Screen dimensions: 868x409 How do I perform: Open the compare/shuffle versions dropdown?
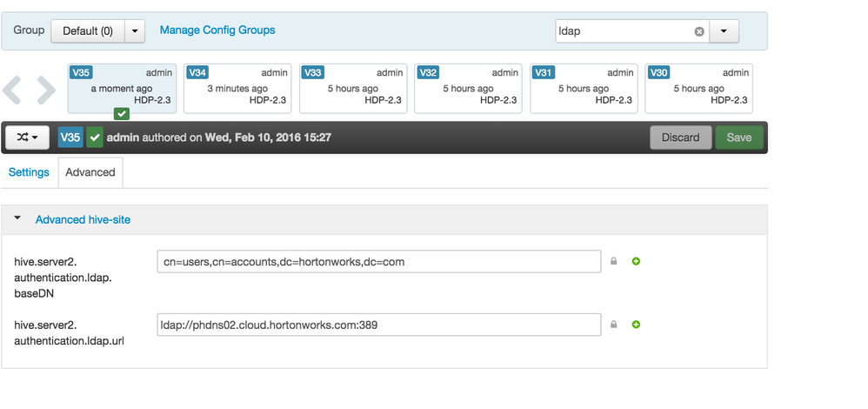[x=28, y=137]
